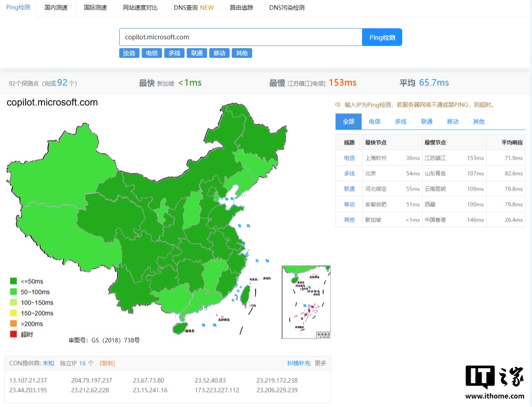The height and width of the screenshot is (407, 532).
Task: Switch to 国际测速 tab
Action: (95, 7)
